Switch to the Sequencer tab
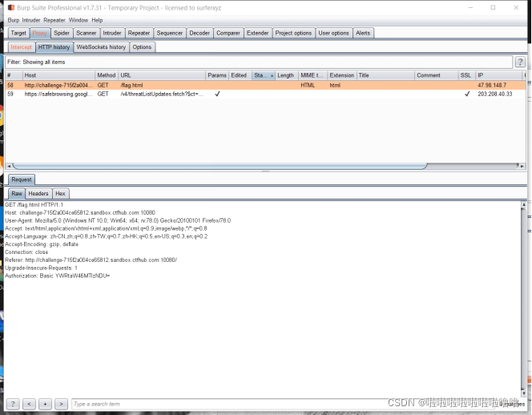 coord(169,33)
